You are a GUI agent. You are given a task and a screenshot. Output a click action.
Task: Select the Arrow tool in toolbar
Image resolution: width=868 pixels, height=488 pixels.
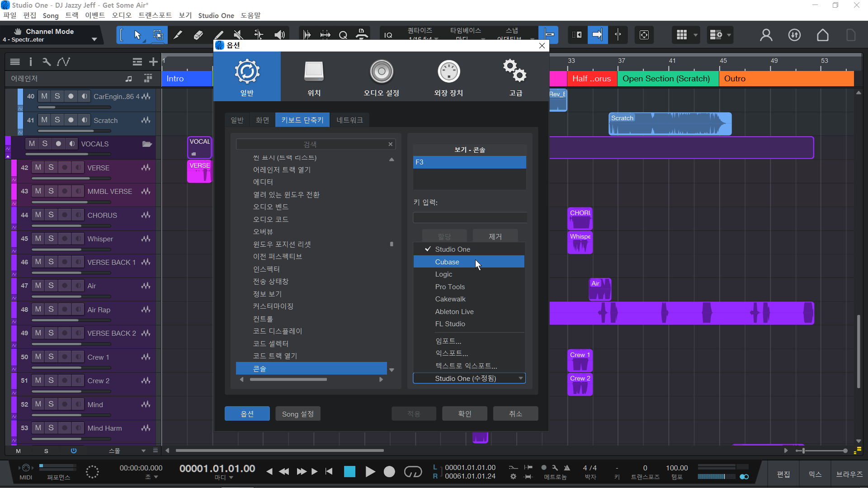tap(137, 35)
